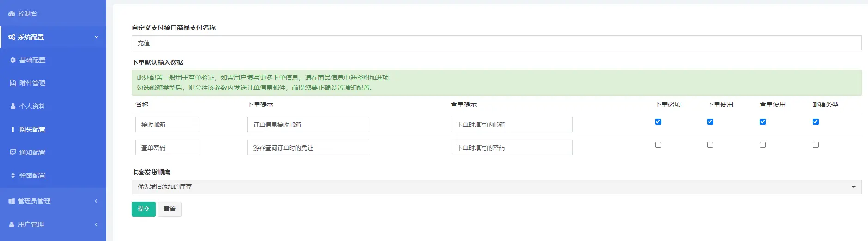
Task: Enable 查单使用 checkbox for 查单密码
Action: point(763,145)
